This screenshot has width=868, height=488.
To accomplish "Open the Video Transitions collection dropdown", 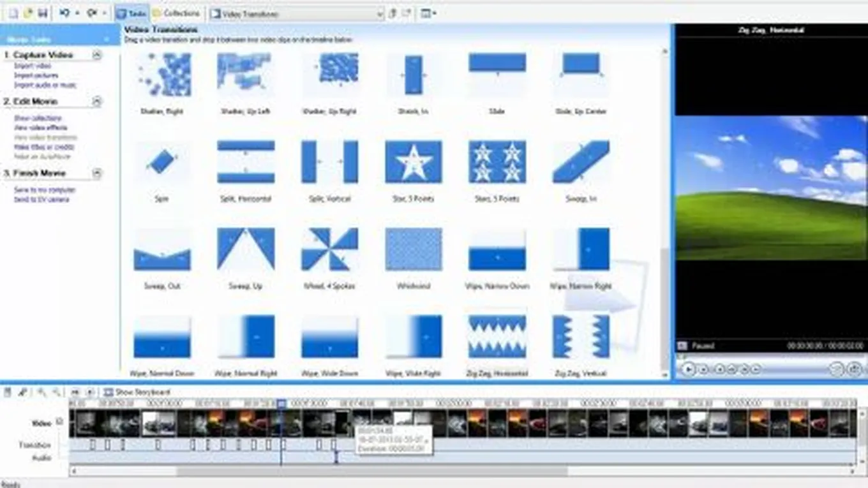I will click(380, 13).
